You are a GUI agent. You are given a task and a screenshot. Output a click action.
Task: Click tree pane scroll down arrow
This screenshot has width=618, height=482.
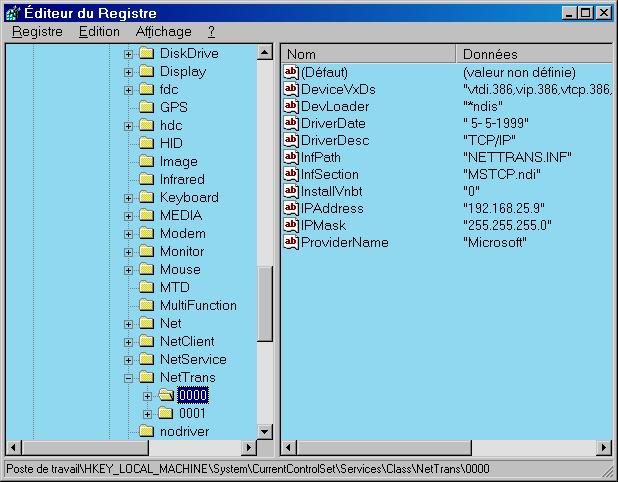tap(265, 432)
